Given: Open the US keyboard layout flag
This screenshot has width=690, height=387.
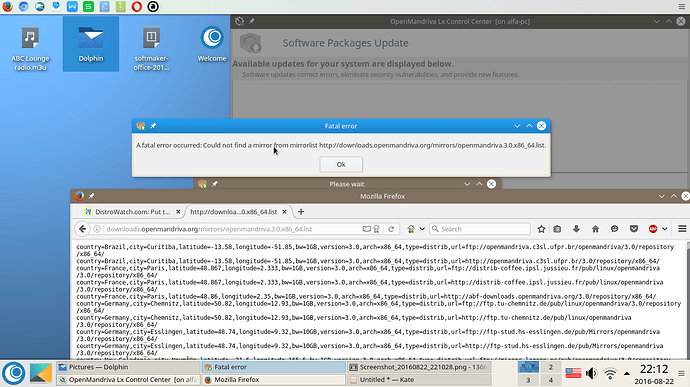Looking at the screenshot, I should click(x=573, y=373).
